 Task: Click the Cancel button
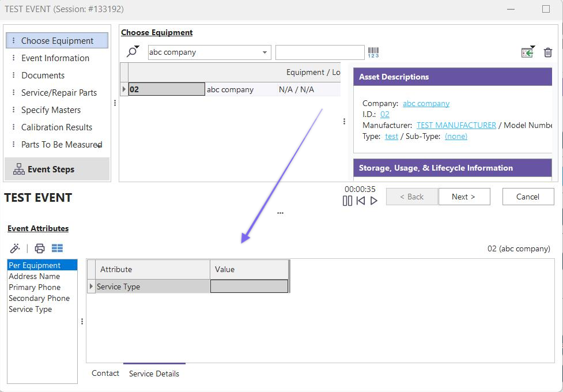pyautogui.click(x=527, y=197)
